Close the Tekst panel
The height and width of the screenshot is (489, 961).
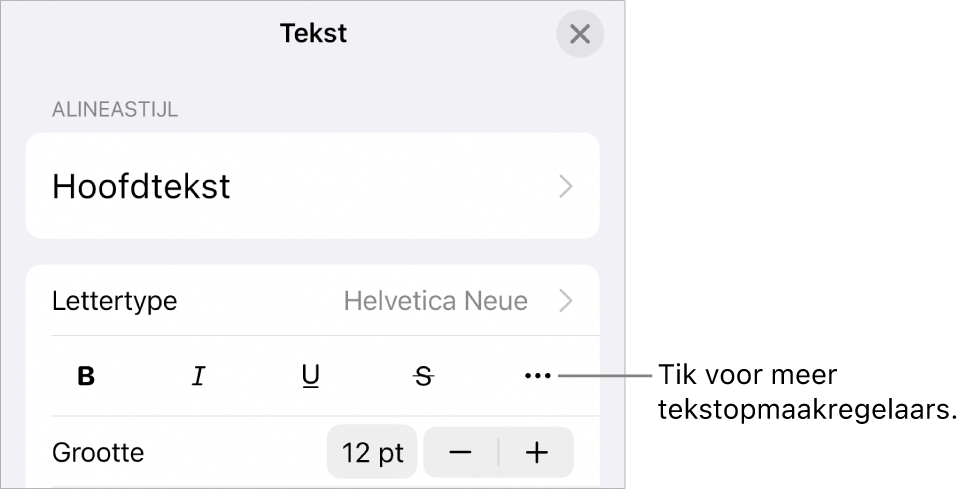[x=579, y=34]
